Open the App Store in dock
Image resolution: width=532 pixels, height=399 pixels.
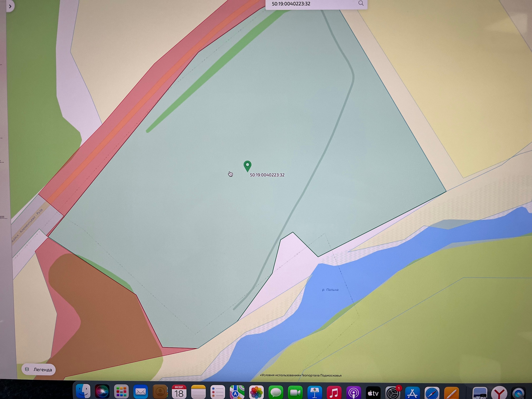coord(412,392)
